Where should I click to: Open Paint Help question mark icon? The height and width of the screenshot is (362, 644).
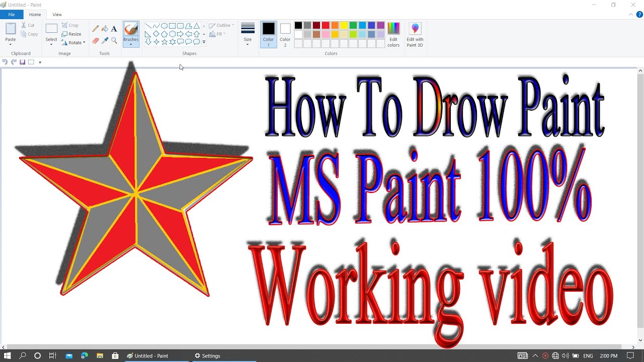pyautogui.click(x=639, y=15)
